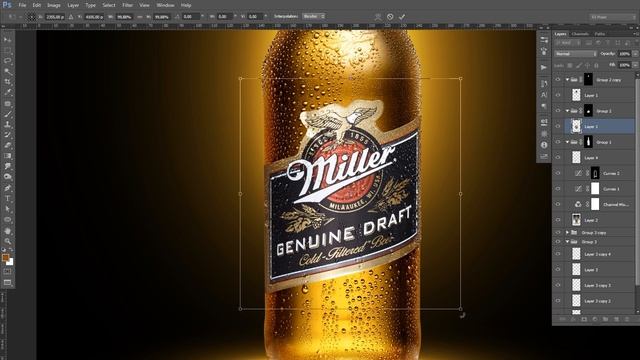The height and width of the screenshot is (360, 640).
Task: Select the Clone Stamp tool
Action: 7,124
